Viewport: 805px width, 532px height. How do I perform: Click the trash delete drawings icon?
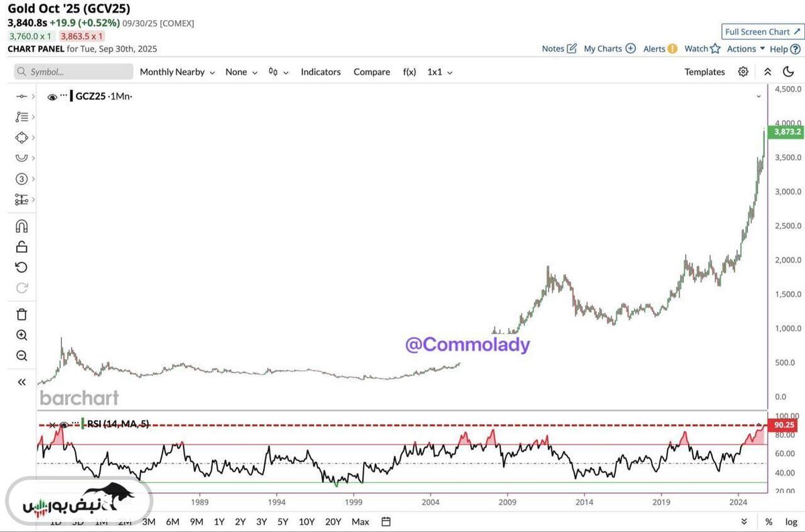(x=21, y=314)
